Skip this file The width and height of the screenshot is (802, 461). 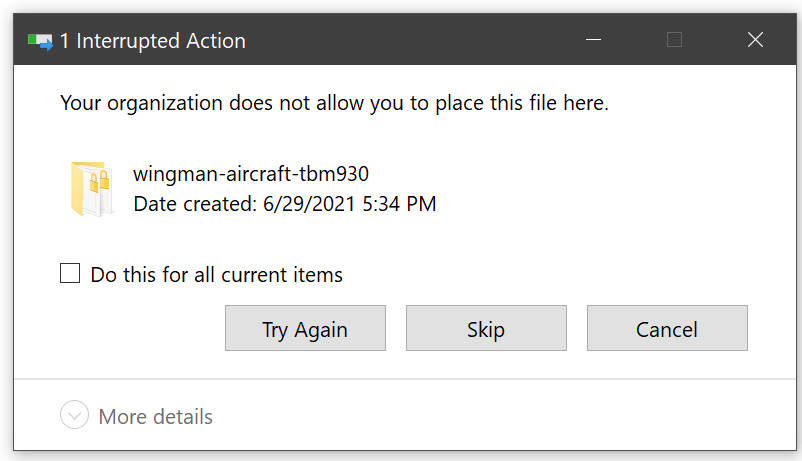(486, 329)
